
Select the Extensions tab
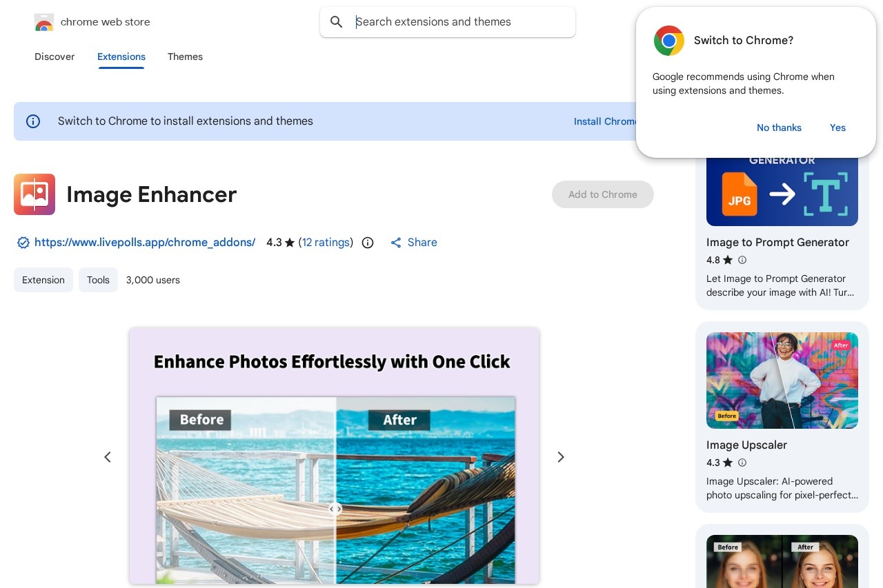[121, 57]
